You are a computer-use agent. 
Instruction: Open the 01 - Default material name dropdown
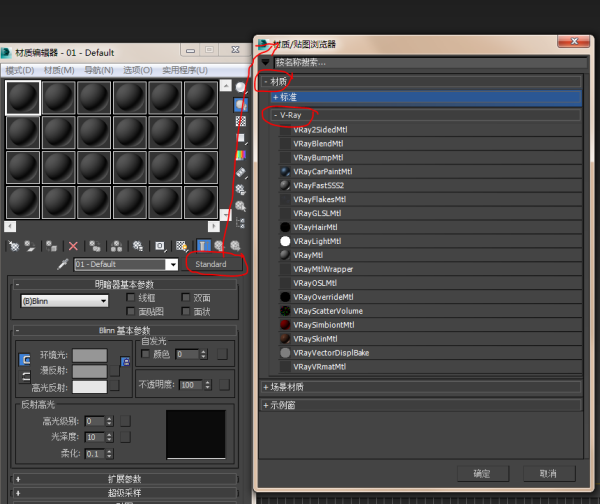[x=173, y=264]
